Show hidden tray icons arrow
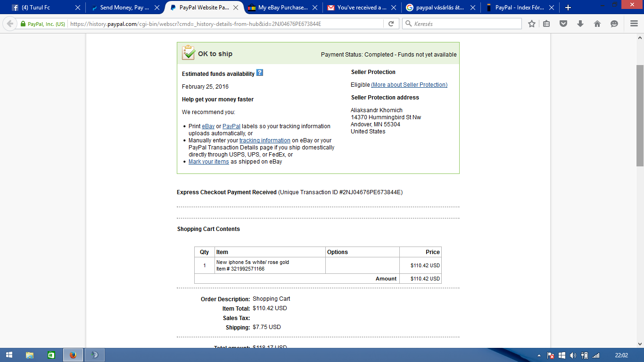 tap(539, 355)
